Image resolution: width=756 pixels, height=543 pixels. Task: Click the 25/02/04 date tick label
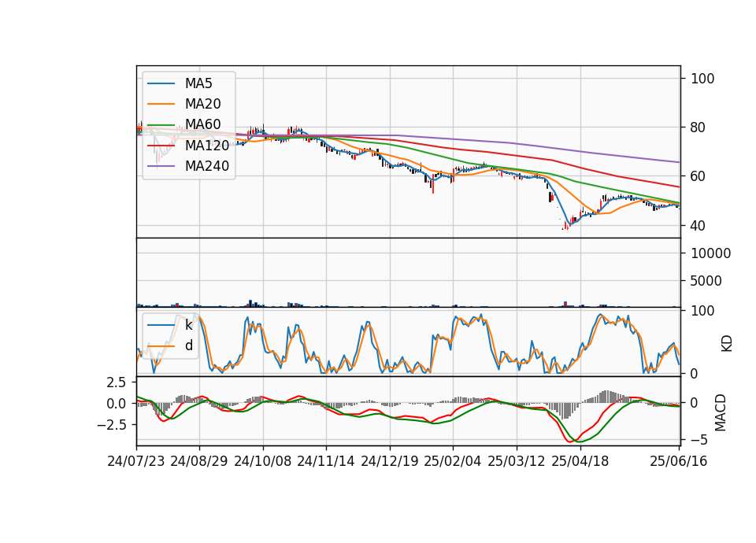pyautogui.click(x=453, y=461)
